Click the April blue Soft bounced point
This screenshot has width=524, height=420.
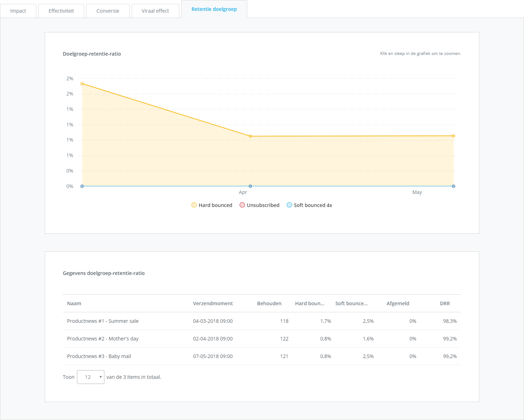coord(250,186)
